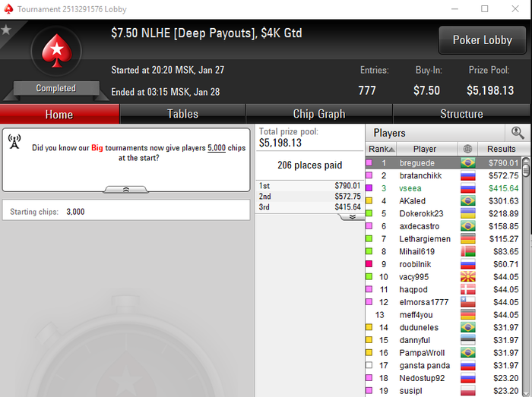Open the player search magnifier icon
532x397 pixels.
pyautogui.click(x=518, y=133)
